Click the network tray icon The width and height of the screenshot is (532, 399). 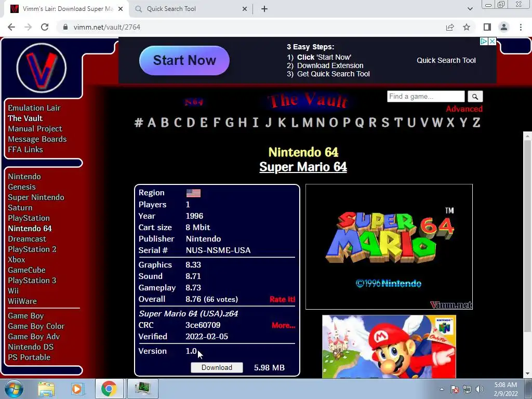click(x=467, y=389)
